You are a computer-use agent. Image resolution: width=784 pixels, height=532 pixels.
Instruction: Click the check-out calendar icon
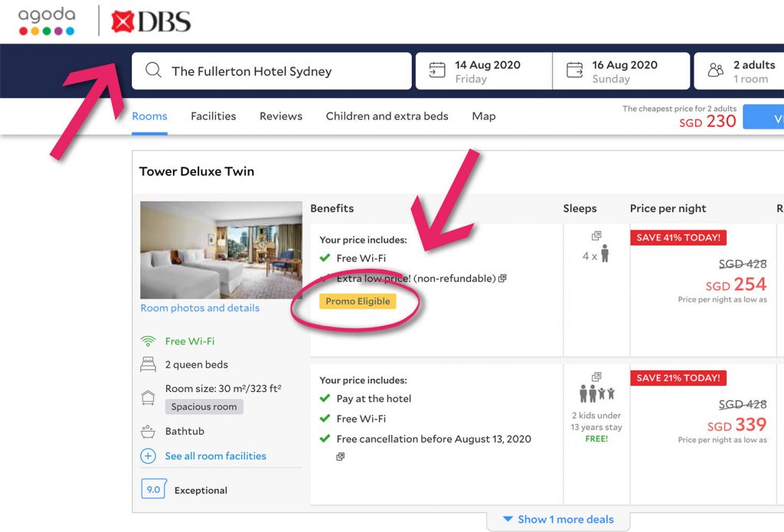(x=574, y=70)
